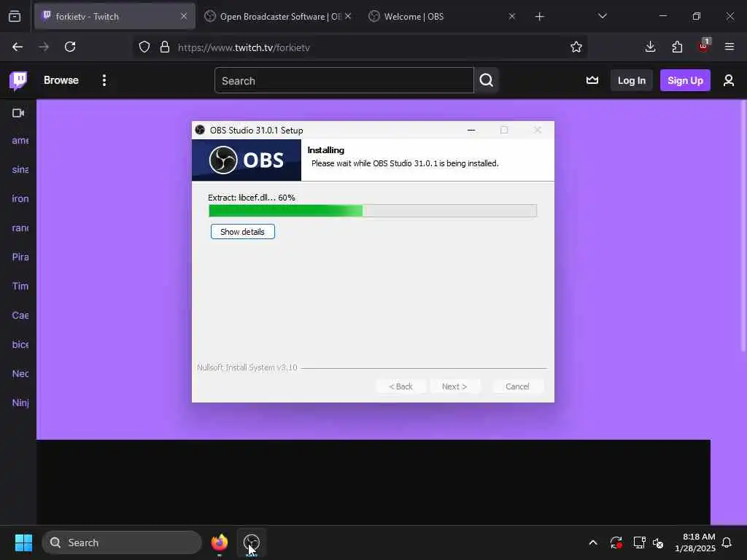Reload the Twitch page
This screenshot has width=747, height=560.
tap(70, 47)
